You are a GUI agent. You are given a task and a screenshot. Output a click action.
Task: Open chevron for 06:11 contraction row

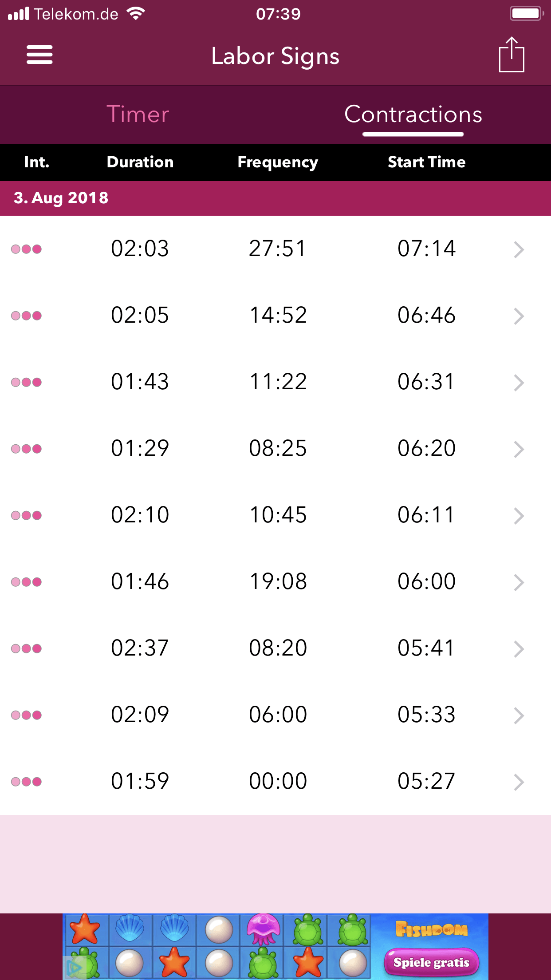click(519, 516)
